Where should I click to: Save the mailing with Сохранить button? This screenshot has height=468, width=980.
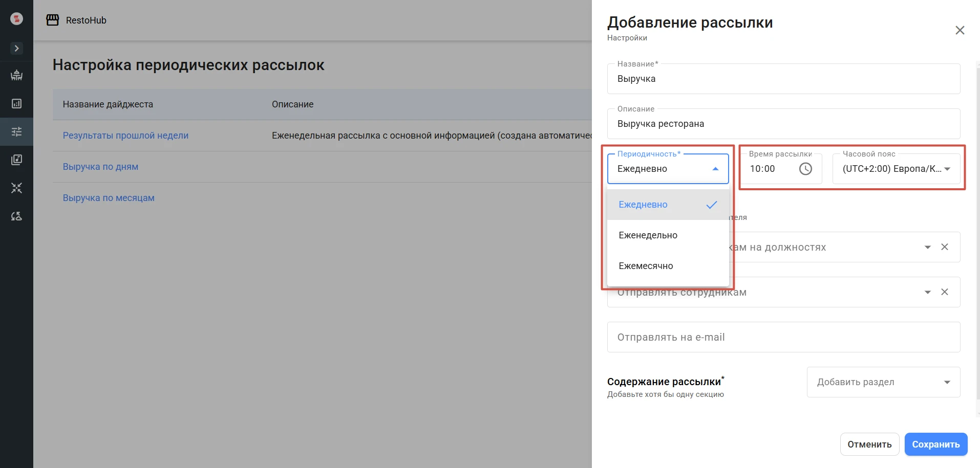pyautogui.click(x=935, y=444)
